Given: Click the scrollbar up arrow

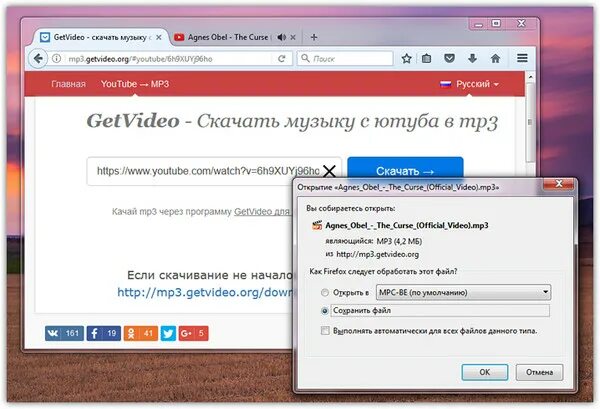Looking at the screenshot, I should point(530,77).
